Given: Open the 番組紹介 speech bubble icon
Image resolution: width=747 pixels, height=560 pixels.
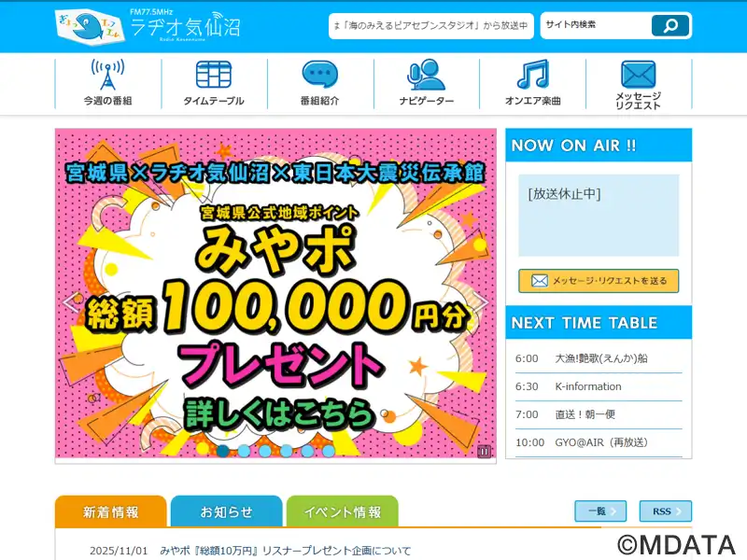Looking at the screenshot, I should [320, 75].
